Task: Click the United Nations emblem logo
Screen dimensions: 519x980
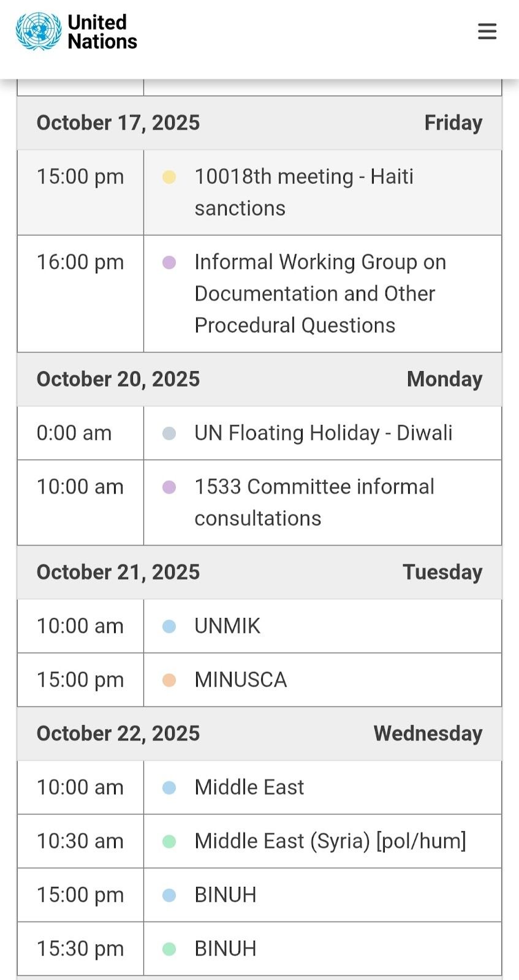Action: pos(39,31)
